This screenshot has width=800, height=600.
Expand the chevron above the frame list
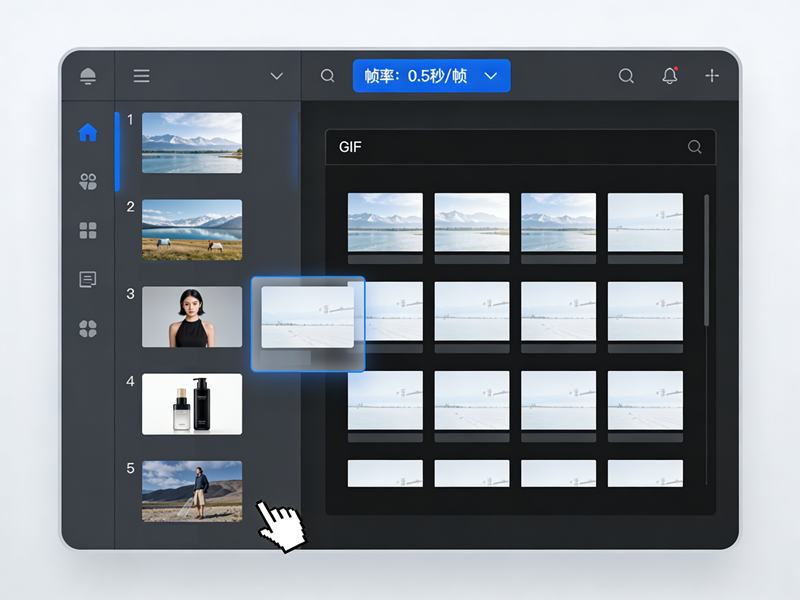point(277,76)
